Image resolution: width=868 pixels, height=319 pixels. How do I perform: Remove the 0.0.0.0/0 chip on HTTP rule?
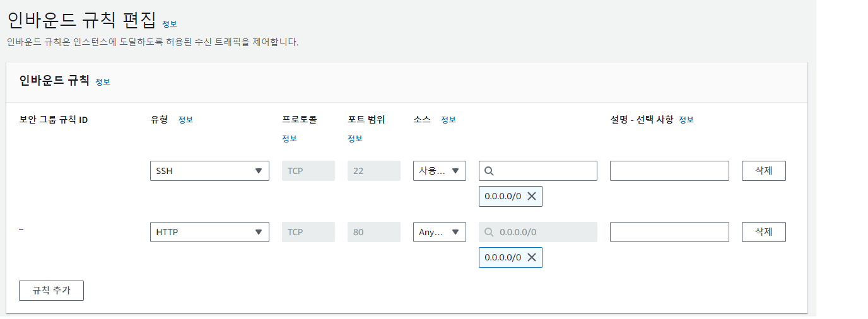pyautogui.click(x=531, y=257)
